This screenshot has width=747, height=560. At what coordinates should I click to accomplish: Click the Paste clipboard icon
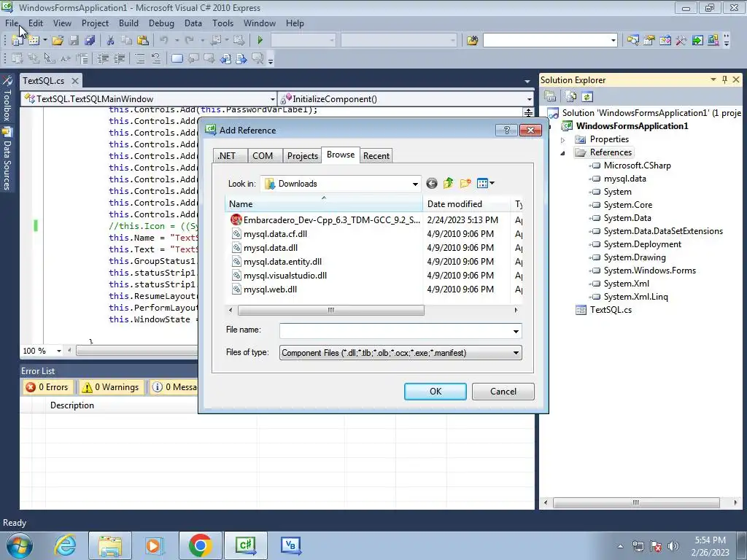point(142,41)
